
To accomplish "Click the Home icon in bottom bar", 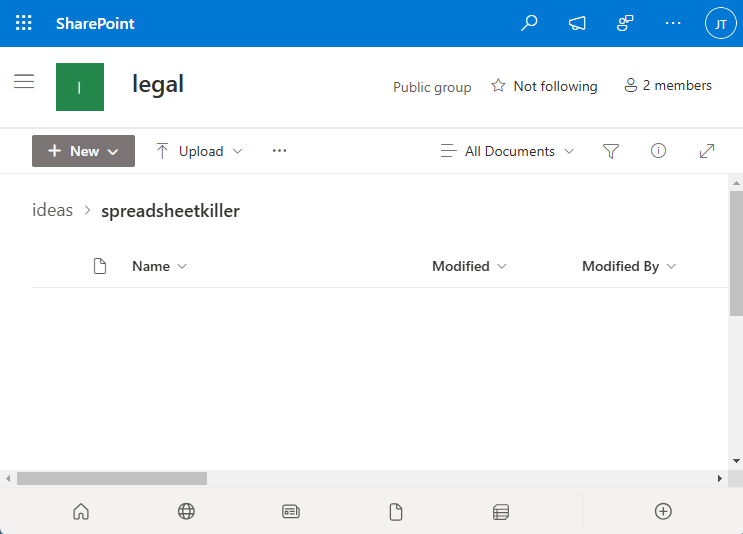I will pos(81,511).
